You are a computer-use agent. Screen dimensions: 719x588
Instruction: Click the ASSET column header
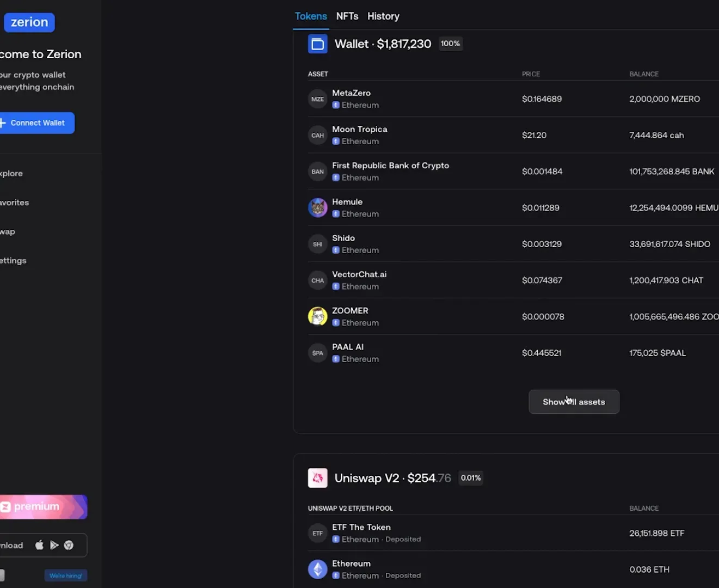point(318,74)
